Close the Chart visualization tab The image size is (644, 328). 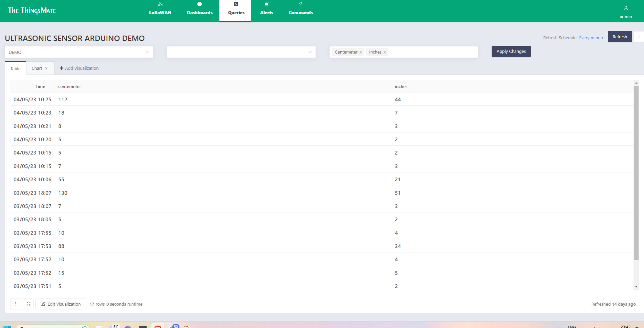pyautogui.click(x=47, y=68)
